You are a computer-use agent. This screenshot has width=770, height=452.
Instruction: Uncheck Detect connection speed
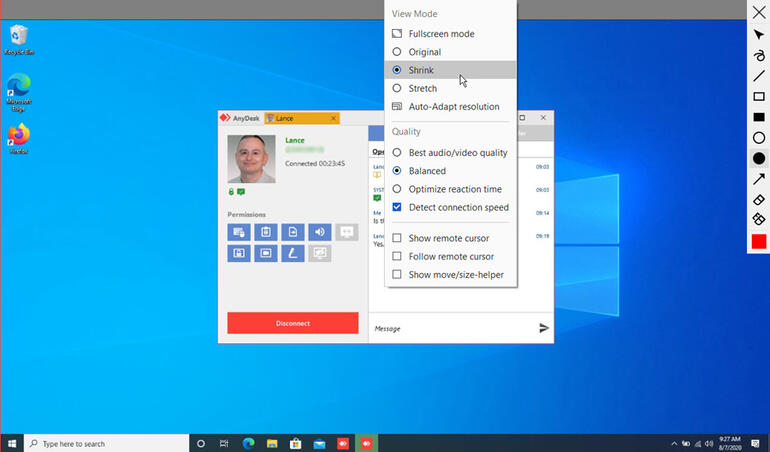click(x=397, y=207)
